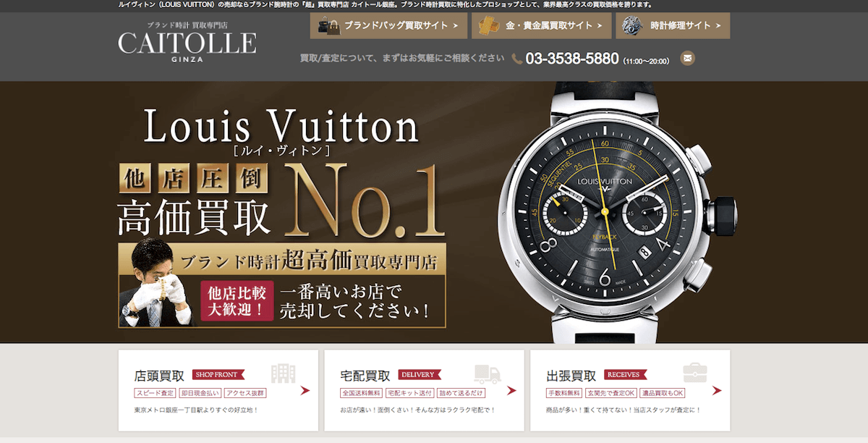Click the SHOP FRONT red ribbon label
The width and height of the screenshot is (868, 443).
click(x=218, y=375)
